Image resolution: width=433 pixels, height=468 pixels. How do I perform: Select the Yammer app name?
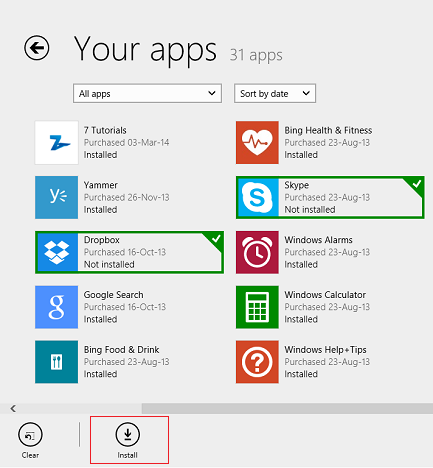coord(101,185)
